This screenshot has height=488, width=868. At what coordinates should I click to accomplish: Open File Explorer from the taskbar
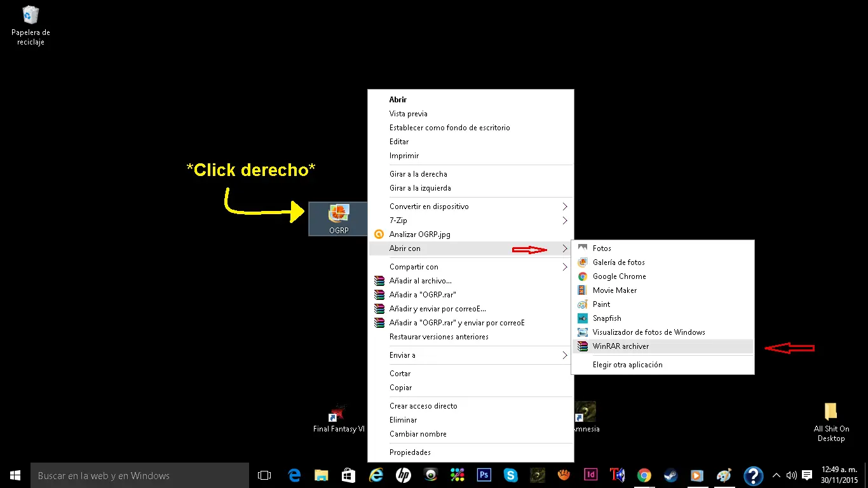tap(322, 475)
